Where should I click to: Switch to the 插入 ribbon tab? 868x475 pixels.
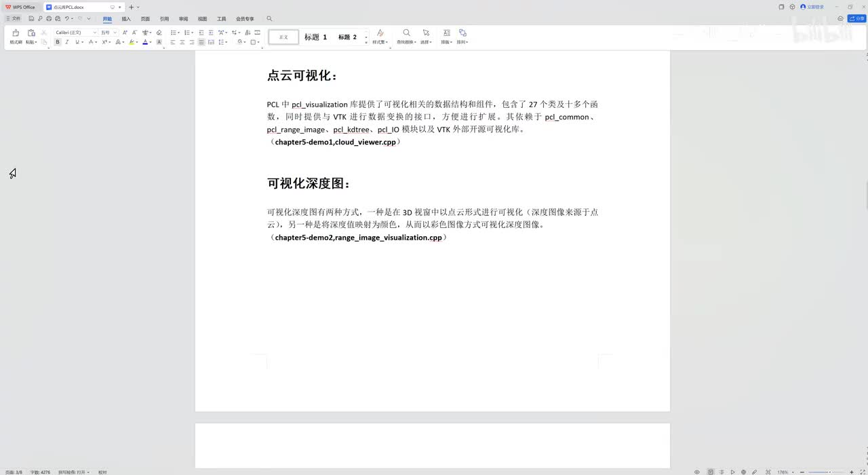click(126, 19)
